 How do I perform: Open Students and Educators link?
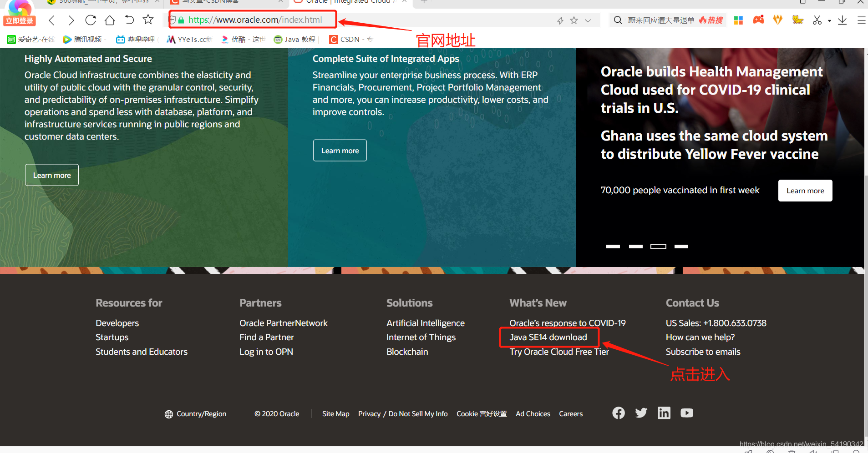pyautogui.click(x=142, y=352)
